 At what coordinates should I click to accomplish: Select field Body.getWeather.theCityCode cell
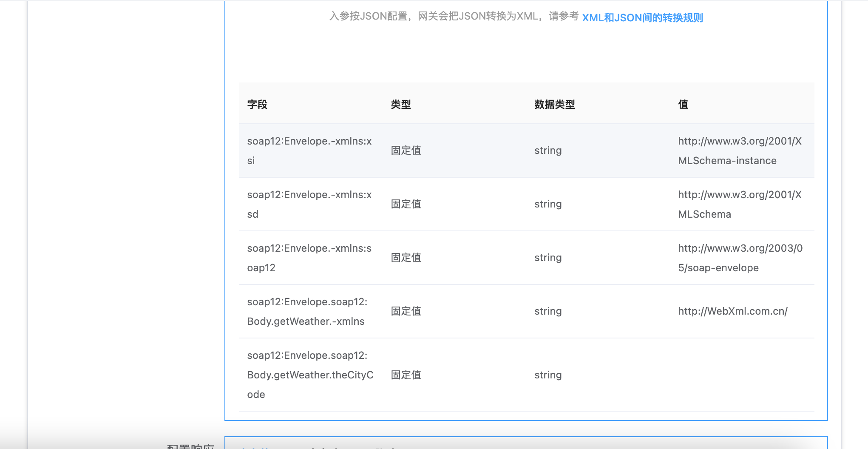tap(310, 375)
